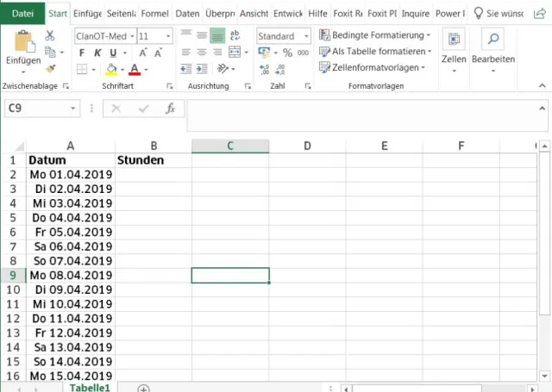Toggle italic K formatting
552x392 pixels.
tap(97, 53)
